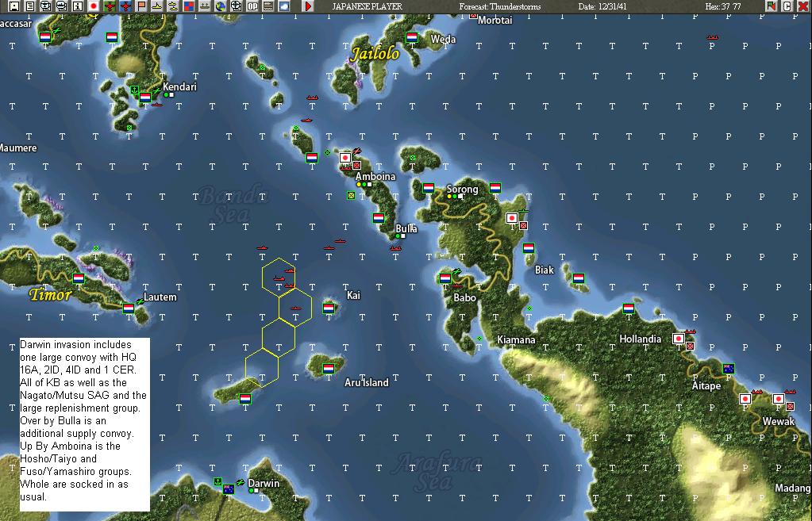Click the ruler toolbar icon
The height and width of the screenshot is (521, 812).
coord(267,6)
